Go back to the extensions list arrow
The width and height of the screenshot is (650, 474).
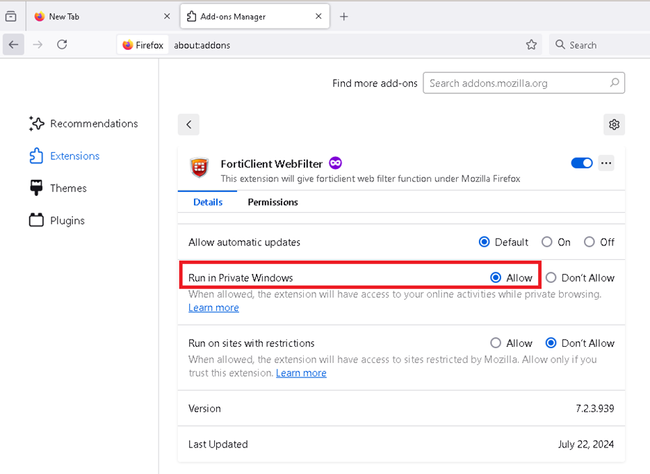click(x=189, y=124)
